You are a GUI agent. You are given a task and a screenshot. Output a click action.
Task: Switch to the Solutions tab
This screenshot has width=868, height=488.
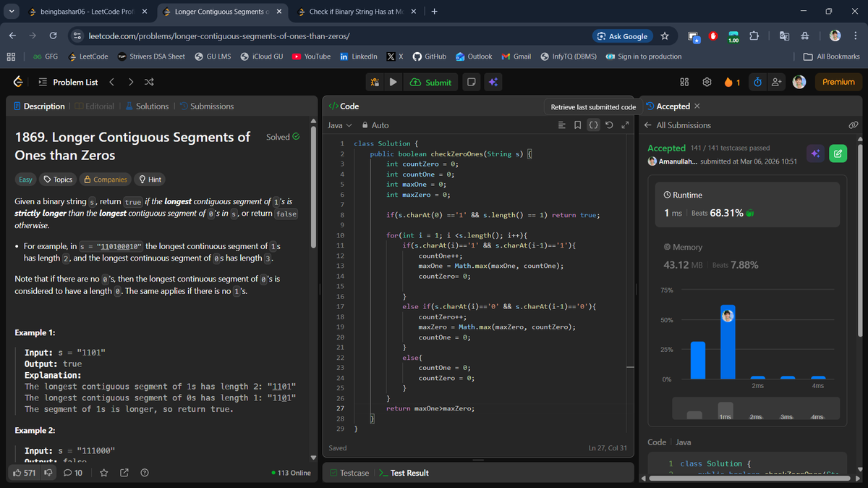pos(147,106)
